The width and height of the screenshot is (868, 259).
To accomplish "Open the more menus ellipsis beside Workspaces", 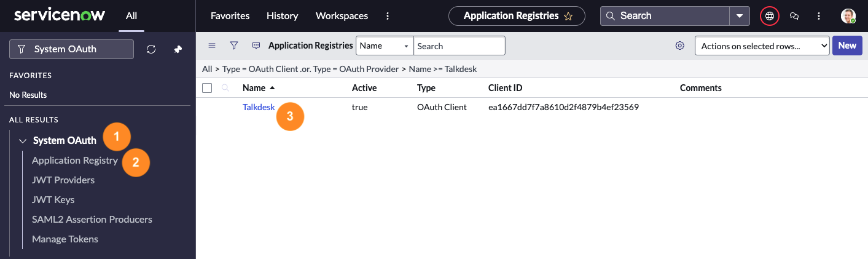I will pos(387,16).
